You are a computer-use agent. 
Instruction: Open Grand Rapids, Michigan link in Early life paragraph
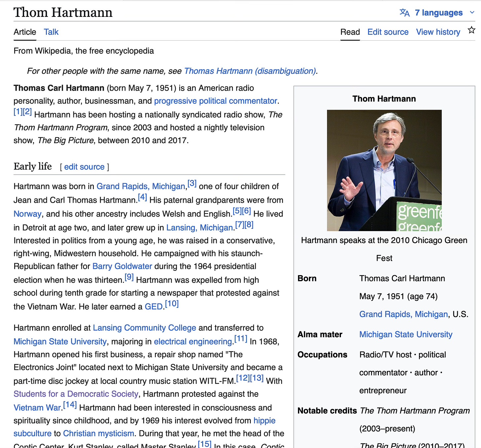[x=141, y=186]
